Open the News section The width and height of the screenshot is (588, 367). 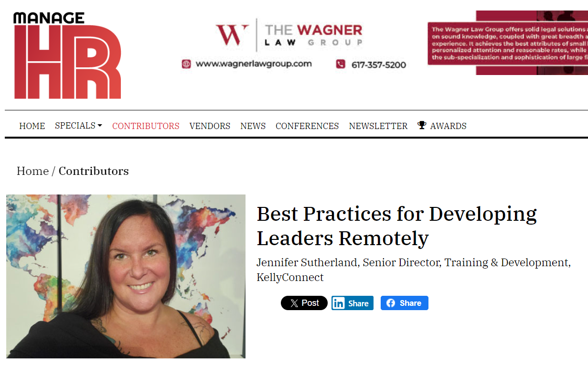click(253, 126)
